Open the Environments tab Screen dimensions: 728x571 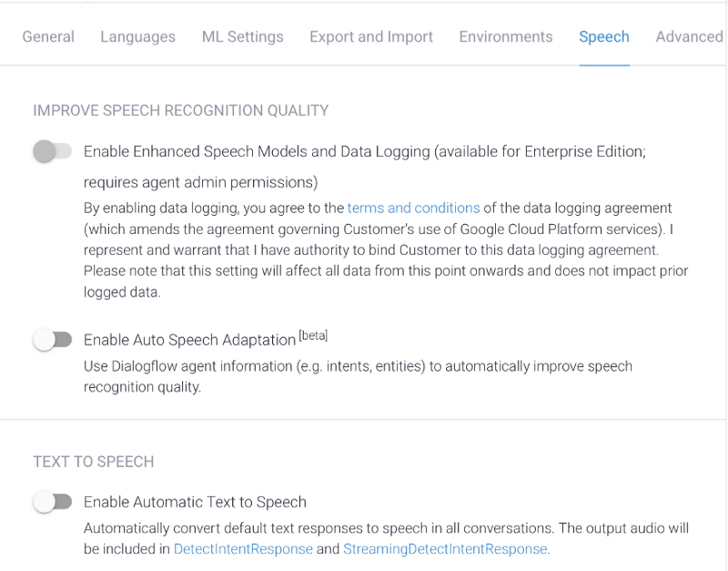(x=505, y=36)
